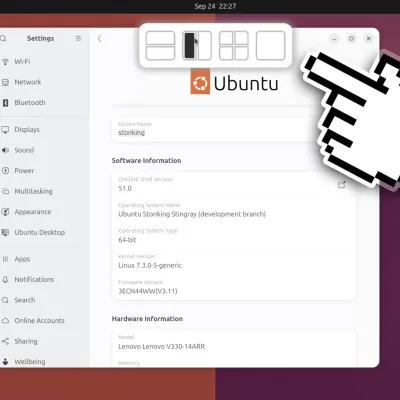The height and width of the screenshot is (400, 400).
Task: Click the Multitasking icon in sidebar
Action: [x=5, y=191]
